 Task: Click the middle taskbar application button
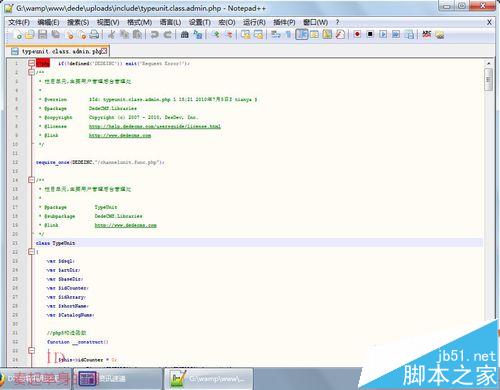[117, 379]
